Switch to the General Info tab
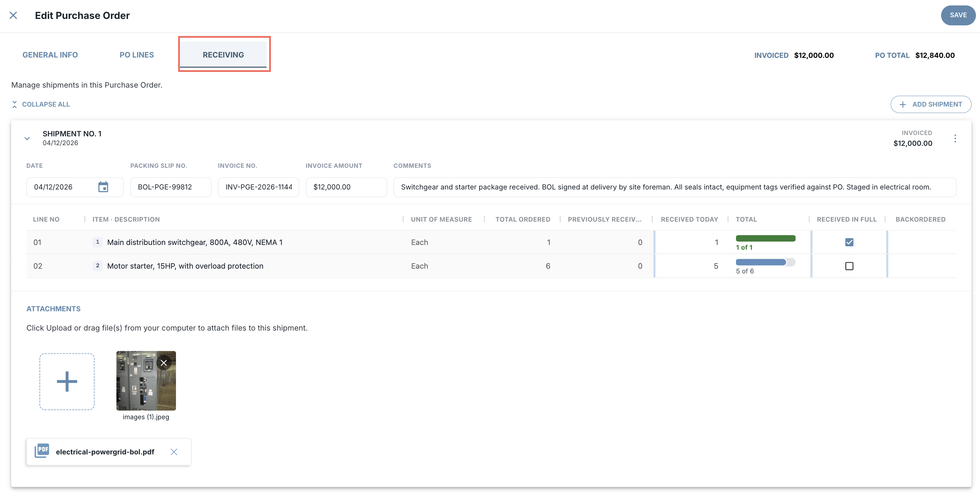 tap(50, 55)
